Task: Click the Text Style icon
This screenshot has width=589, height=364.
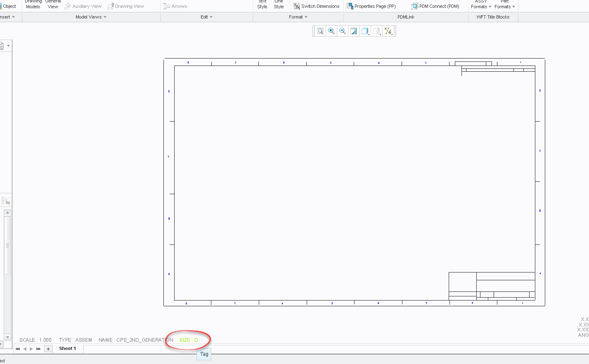Action: click(x=262, y=4)
